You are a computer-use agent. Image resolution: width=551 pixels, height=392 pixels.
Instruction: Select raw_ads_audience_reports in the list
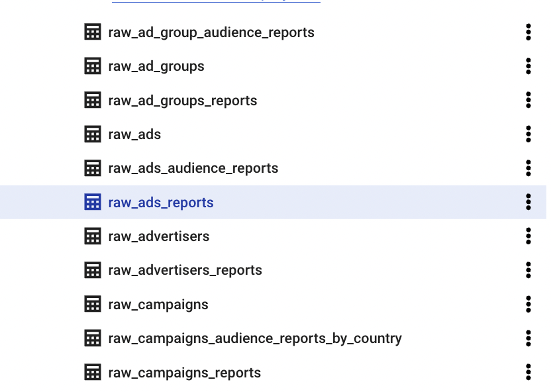pyautogui.click(x=193, y=168)
